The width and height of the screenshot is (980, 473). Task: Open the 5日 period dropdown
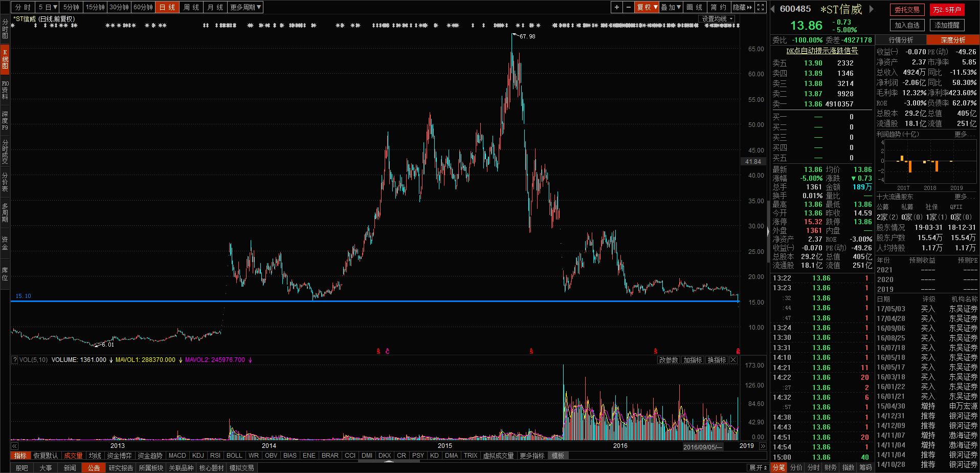tap(48, 7)
